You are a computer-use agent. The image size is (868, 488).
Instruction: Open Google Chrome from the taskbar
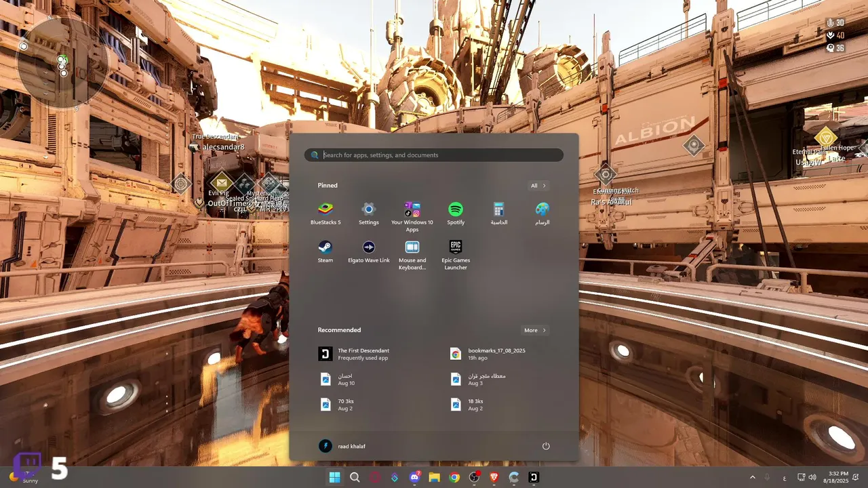point(454,477)
